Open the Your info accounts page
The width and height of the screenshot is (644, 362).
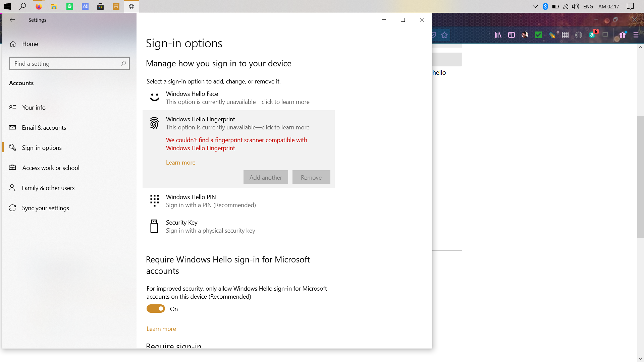[x=34, y=107]
